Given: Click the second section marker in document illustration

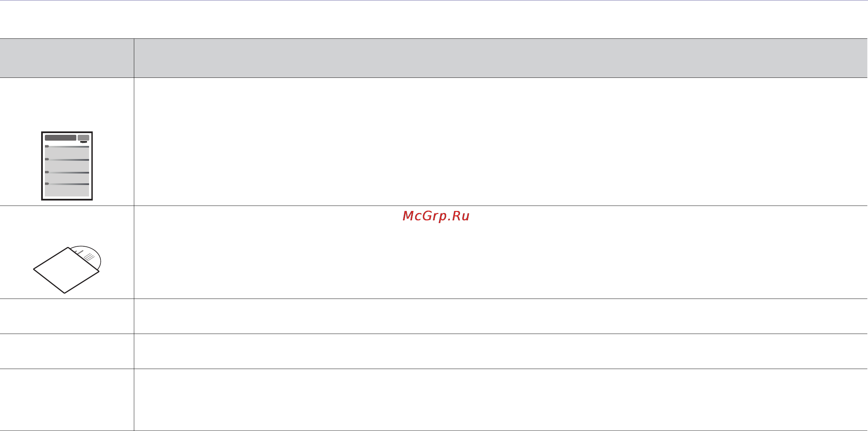Looking at the screenshot, I should 47,159.
